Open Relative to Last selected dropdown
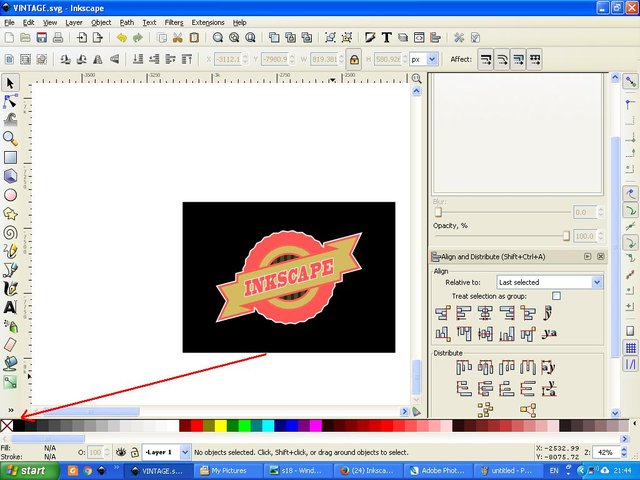640x480 pixels. point(549,282)
